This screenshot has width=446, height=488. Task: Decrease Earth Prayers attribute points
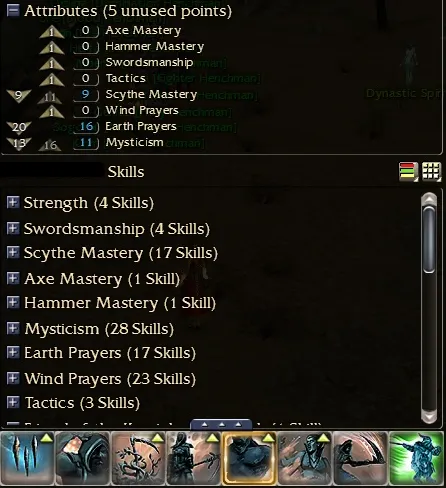pos(19,127)
